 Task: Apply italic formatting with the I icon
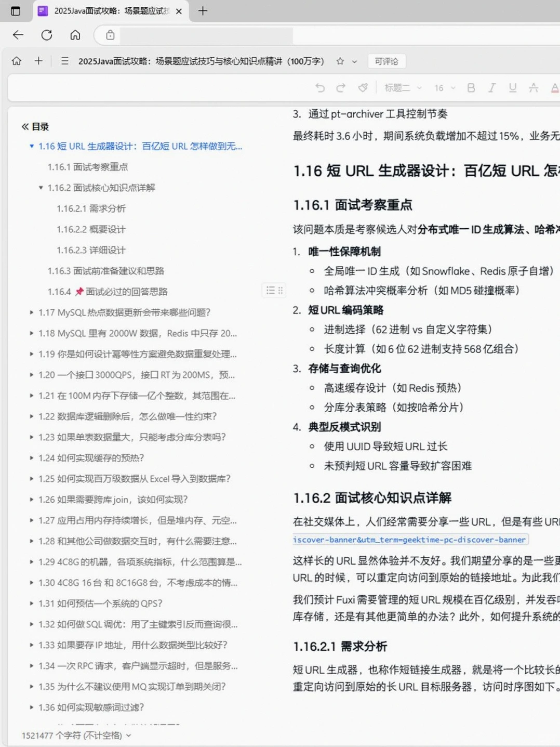point(492,88)
